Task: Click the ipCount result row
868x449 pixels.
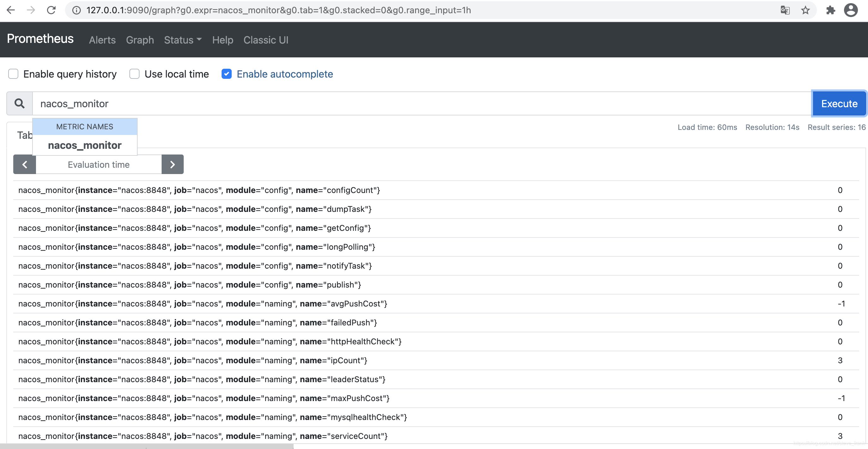Action: (x=436, y=360)
